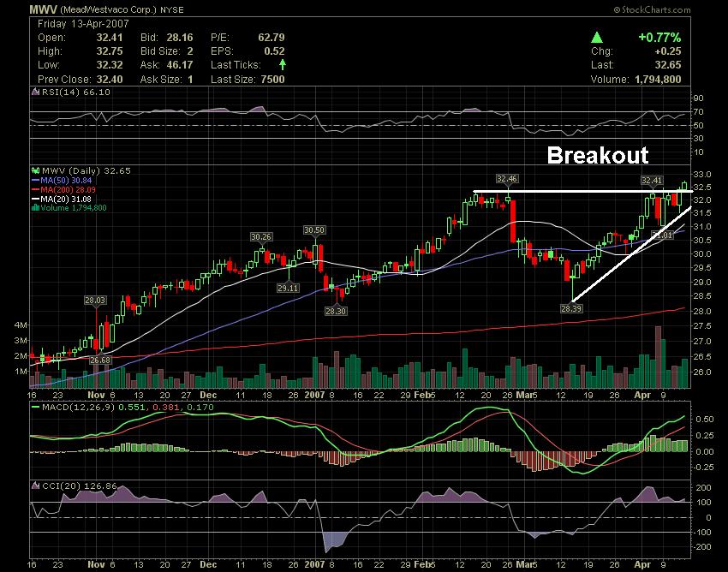Click the small icon before RSI(14)

coord(35,92)
